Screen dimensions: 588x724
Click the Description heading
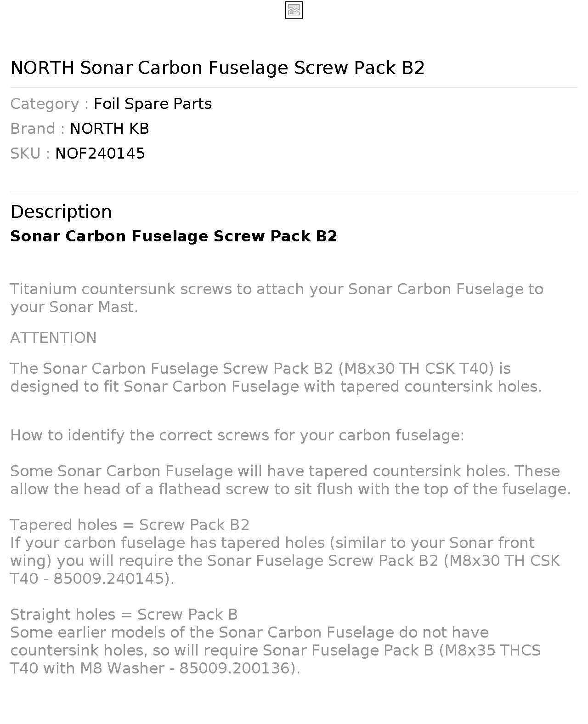coord(61,211)
